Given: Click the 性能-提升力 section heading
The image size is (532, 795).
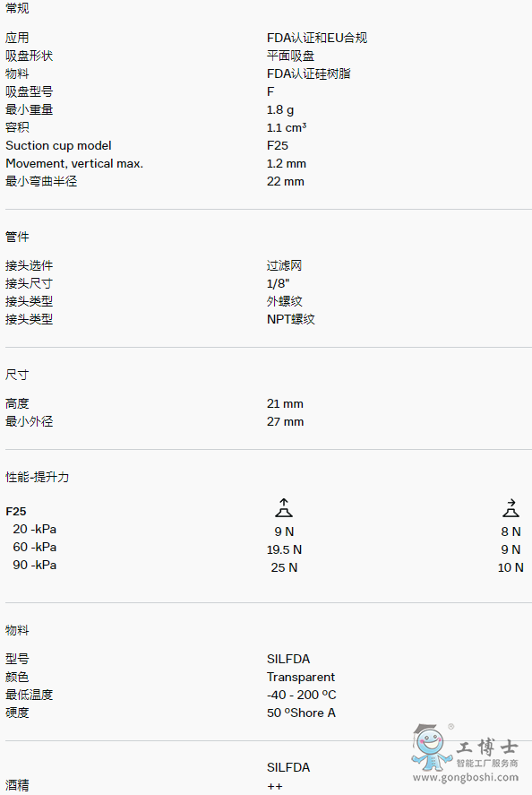Looking at the screenshot, I should point(37,477).
